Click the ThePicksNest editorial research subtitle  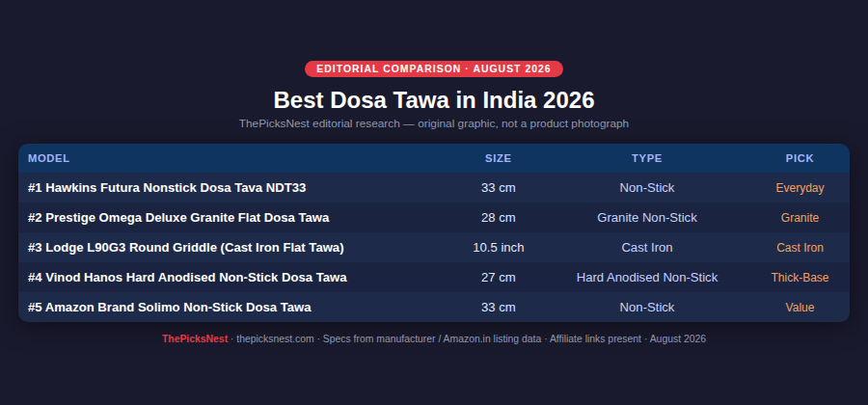pos(434,124)
